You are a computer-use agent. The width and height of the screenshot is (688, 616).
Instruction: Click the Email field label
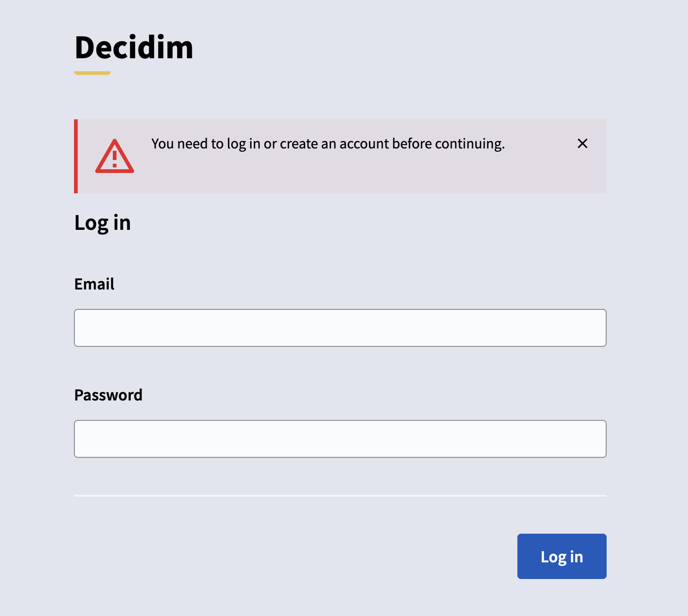pyautogui.click(x=94, y=284)
